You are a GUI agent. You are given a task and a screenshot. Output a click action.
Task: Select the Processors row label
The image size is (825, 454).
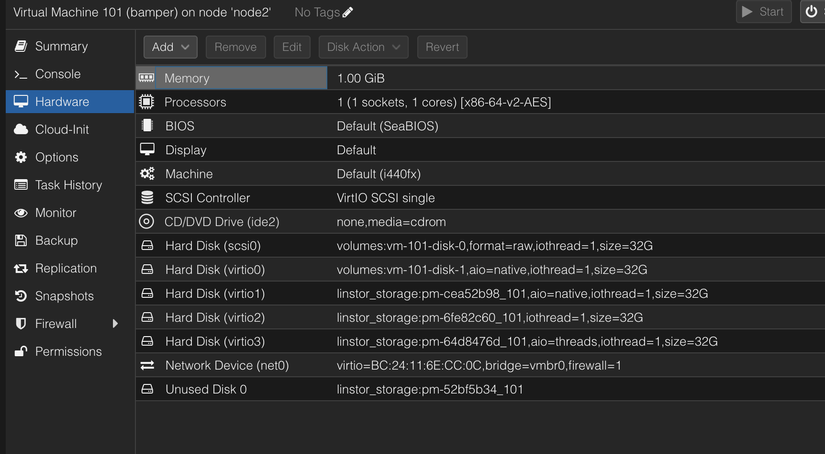pos(195,102)
